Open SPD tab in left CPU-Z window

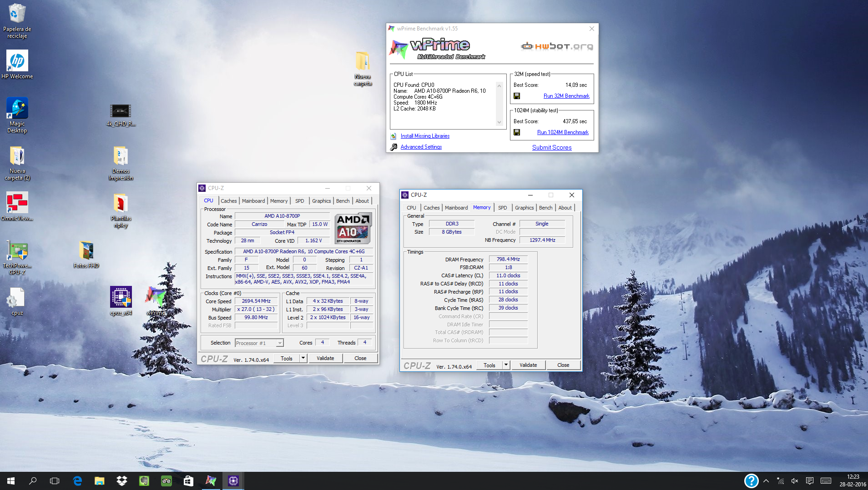pyautogui.click(x=299, y=201)
